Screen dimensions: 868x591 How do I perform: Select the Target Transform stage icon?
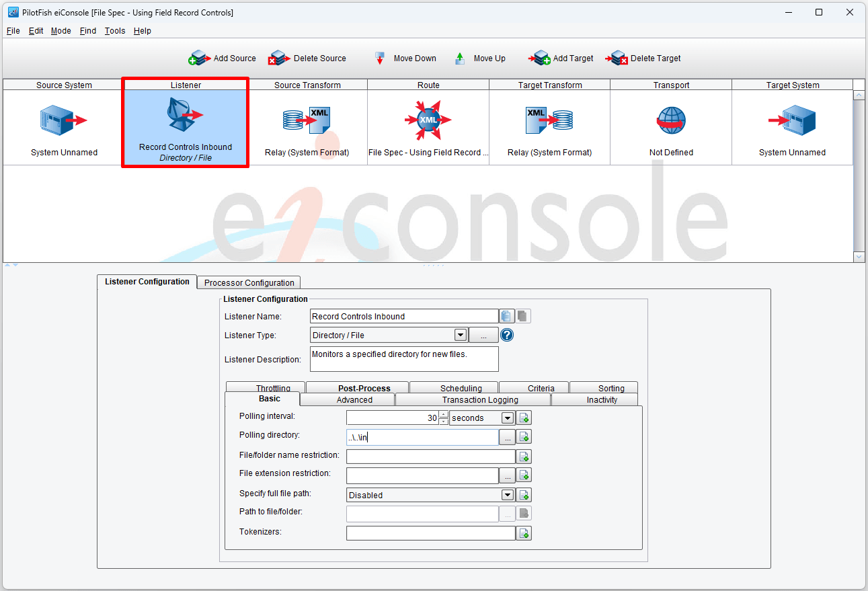click(x=549, y=121)
